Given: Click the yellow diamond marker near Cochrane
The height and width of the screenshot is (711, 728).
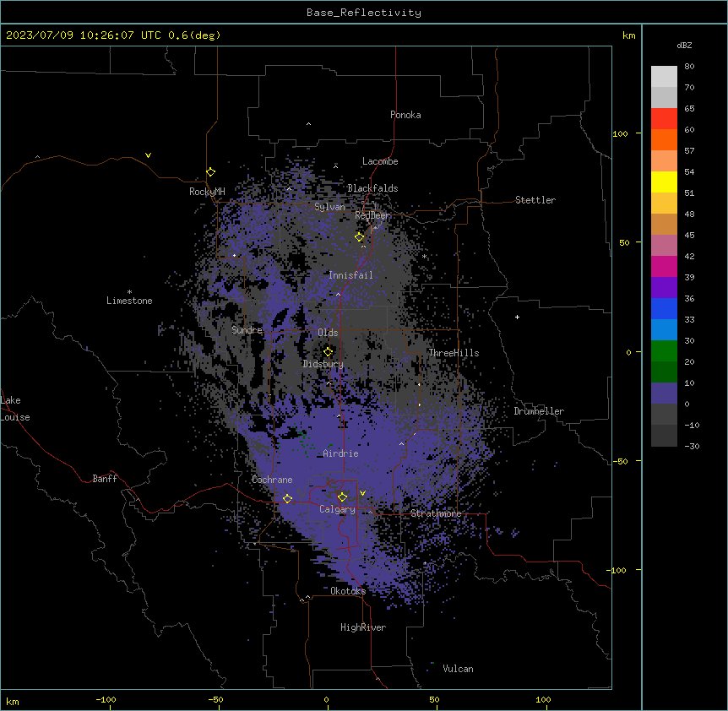Looking at the screenshot, I should (287, 499).
